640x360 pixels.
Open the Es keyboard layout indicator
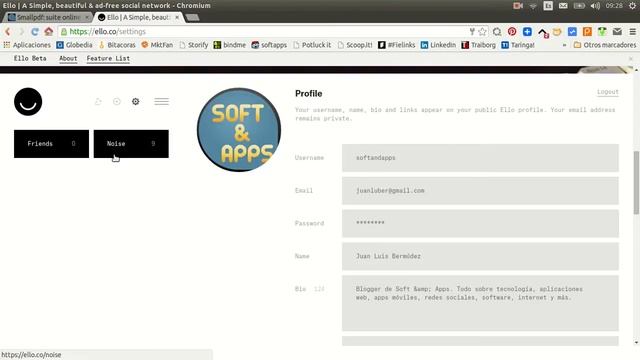(548, 6)
